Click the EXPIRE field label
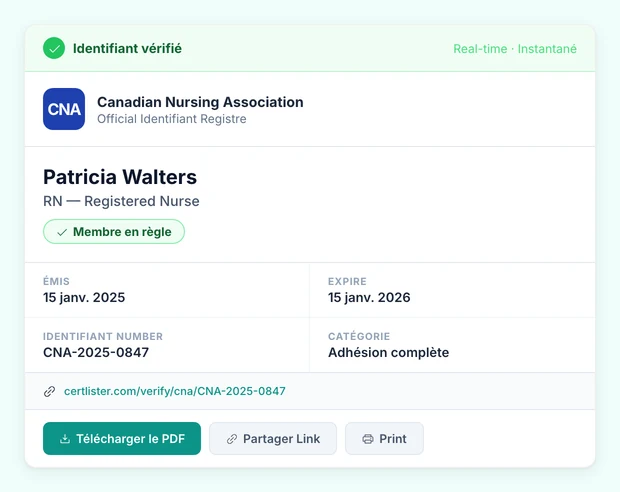620x492 pixels. 347,281
